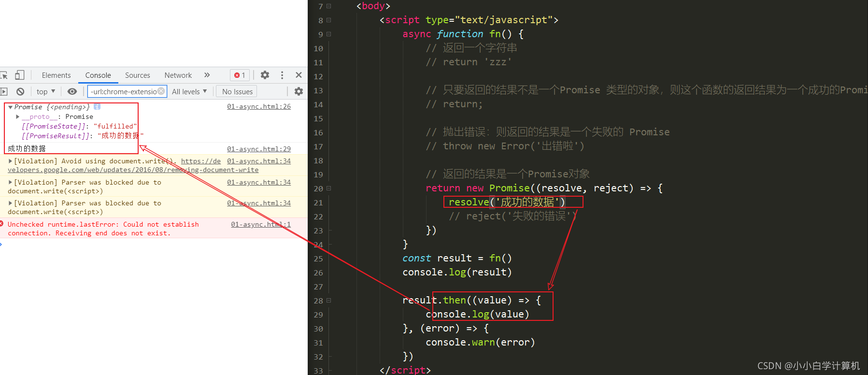Open console settings gear icon

pos(299,91)
